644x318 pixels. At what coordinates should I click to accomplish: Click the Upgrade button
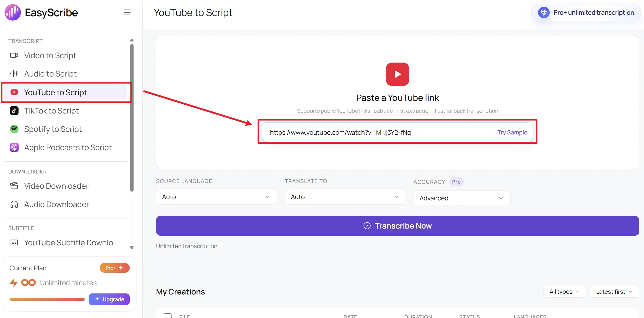pyautogui.click(x=109, y=299)
